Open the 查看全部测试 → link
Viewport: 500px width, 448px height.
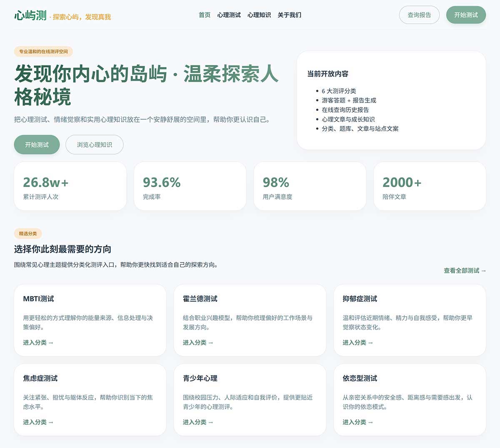click(x=465, y=270)
